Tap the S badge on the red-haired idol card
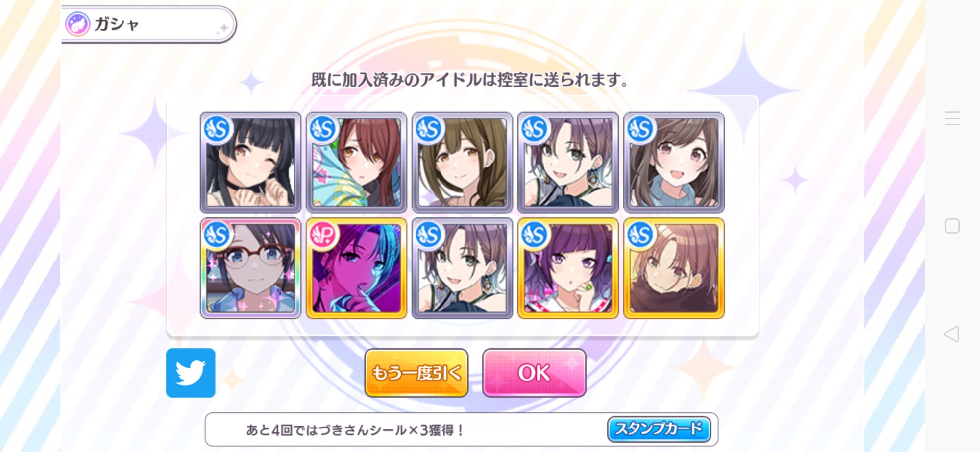Screen dimensions: 980x452 coord(323,129)
